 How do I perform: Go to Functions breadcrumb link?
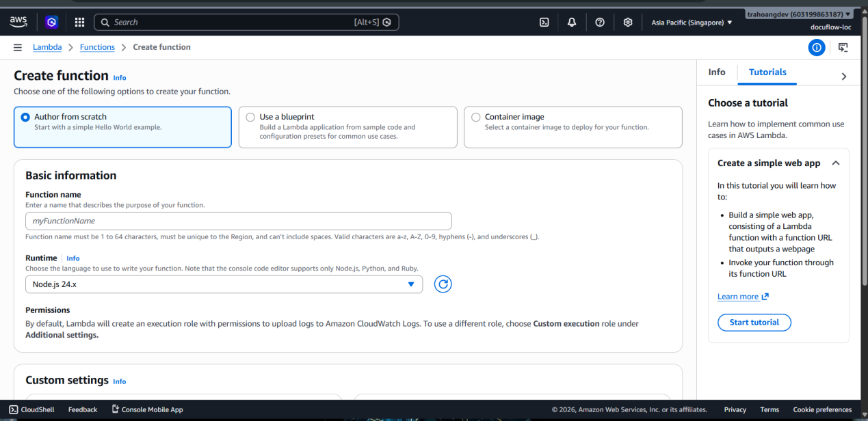pyautogui.click(x=97, y=47)
